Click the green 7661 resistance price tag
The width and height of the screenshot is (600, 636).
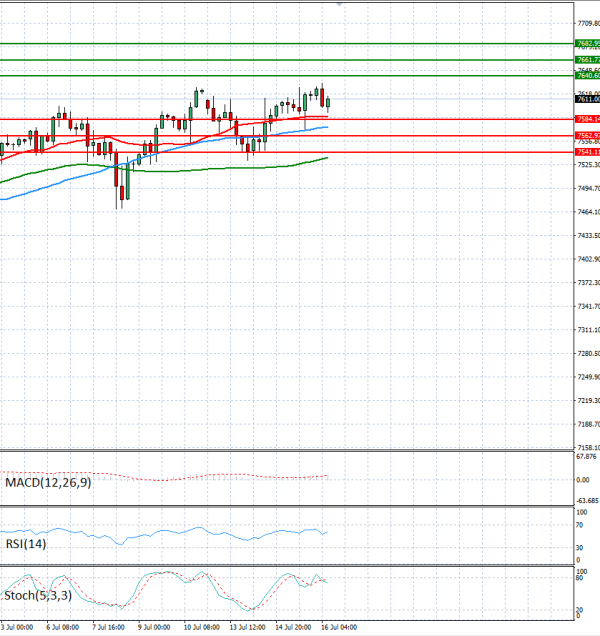point(587,60)
